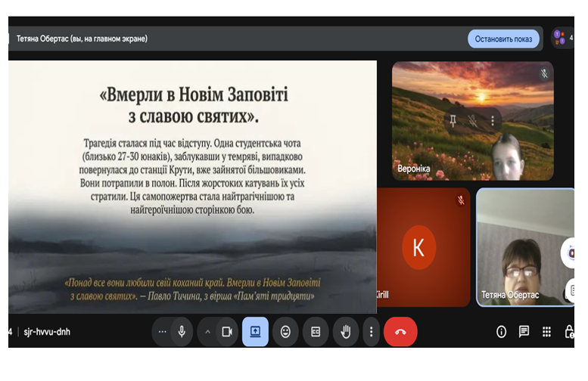
Task: Leave the call with red hang-up button
Action: tap(400, 331)
